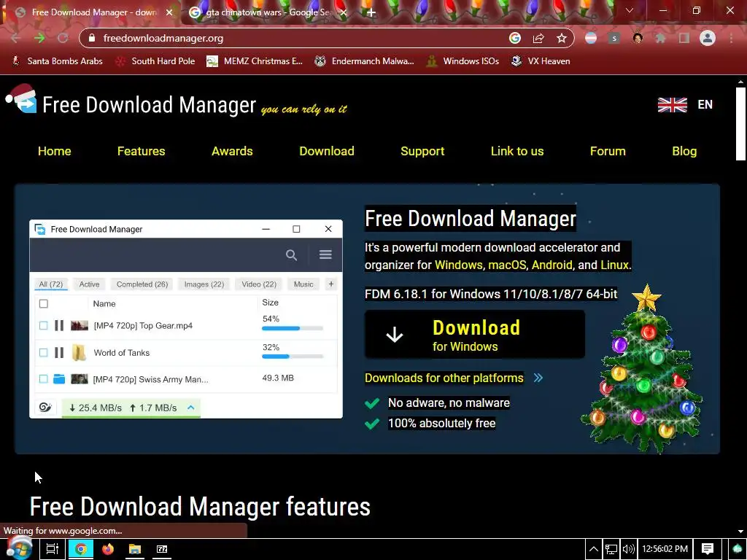747x560 pixels.
Task: Open the network tray icon
Action: click(611, 549)
